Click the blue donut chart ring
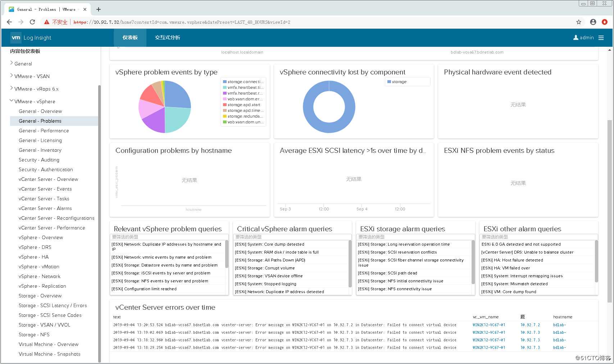Viewport: 614px width, 364px height. click(308, 107)
